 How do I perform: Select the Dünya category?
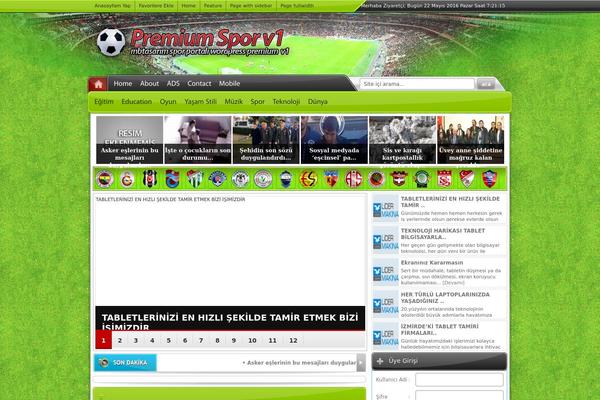(318, 102)
